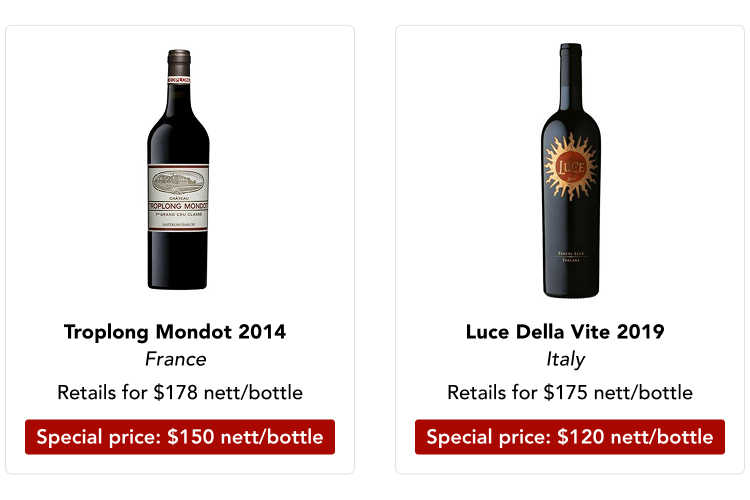The width and height of the screenshot is (750, 500).
Task: Click the Retails for $178 nett/bottle text
Action: pos(180,392)
